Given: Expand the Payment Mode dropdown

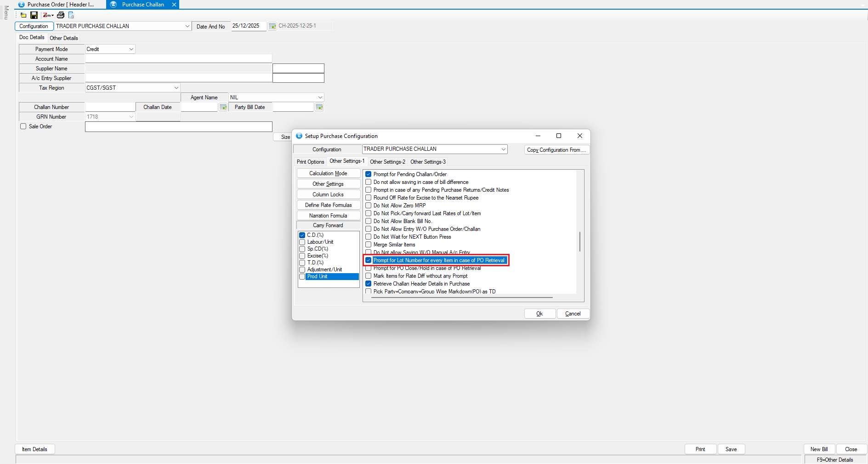Looking at the screenshot, I should (x=131, y=49).
